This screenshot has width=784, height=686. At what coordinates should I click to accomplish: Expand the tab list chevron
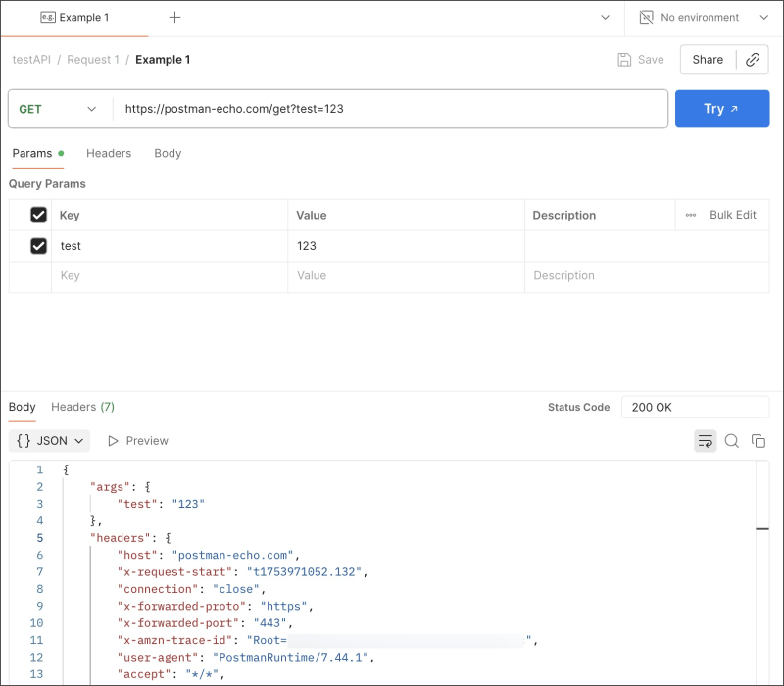605,18
